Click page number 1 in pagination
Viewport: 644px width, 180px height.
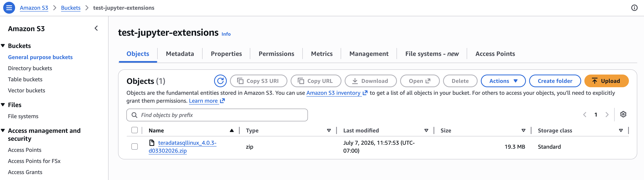point(596,115)
